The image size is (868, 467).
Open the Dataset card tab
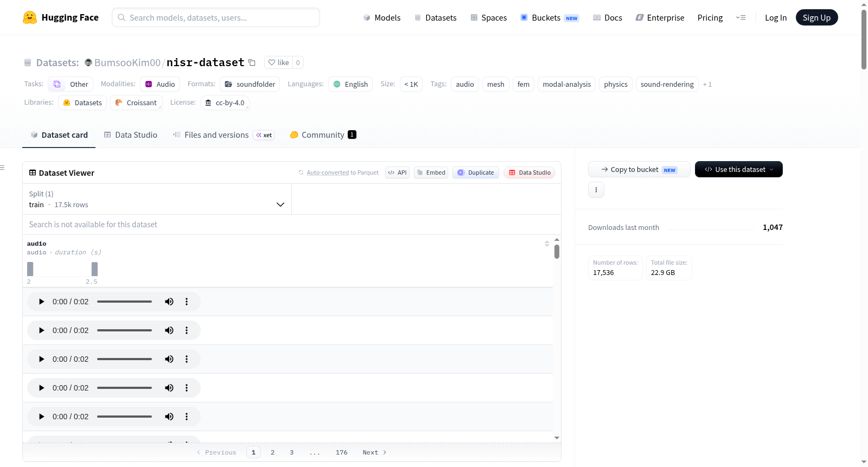[x=59, y=135]
